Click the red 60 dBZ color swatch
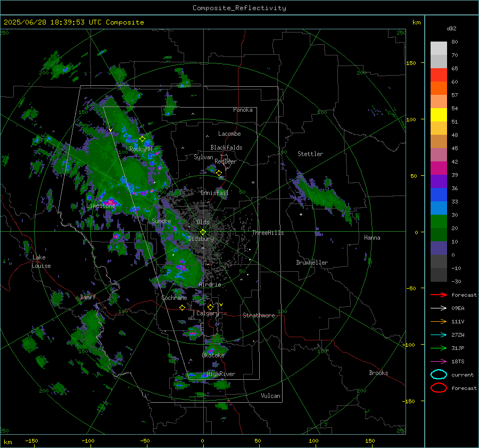Image resolution: width=479 pixels, height=448 pixels. click(x=439, y=75)
